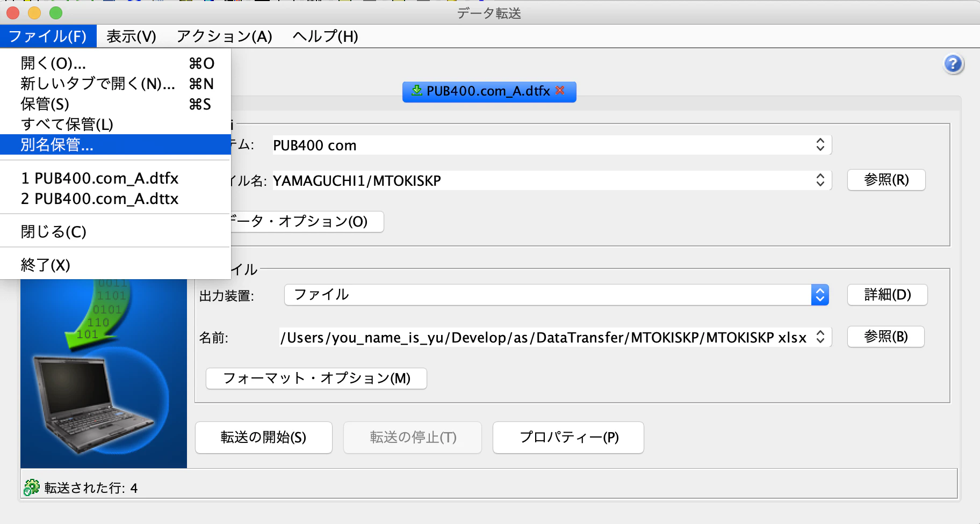Select 新しいタブで開く(N)... menu entry

(116, 84)
